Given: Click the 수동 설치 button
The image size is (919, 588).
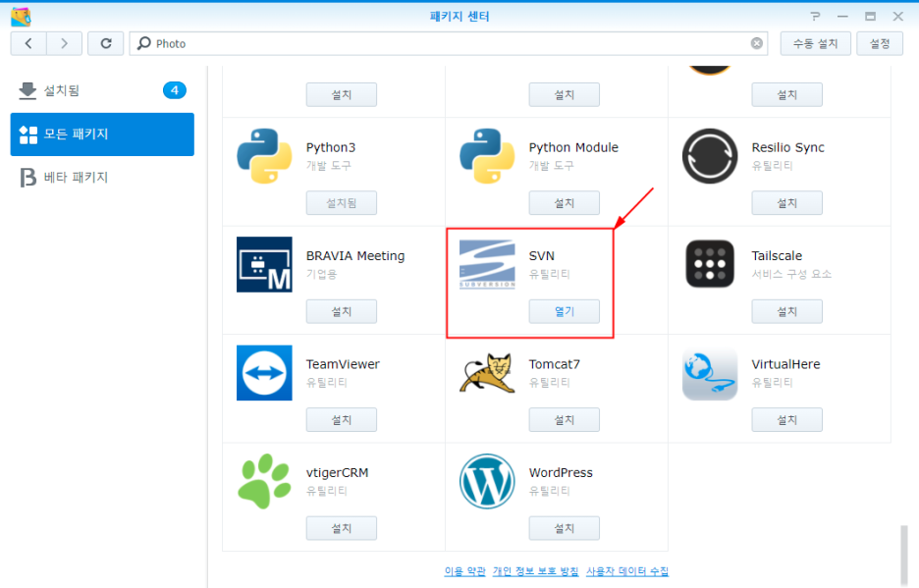Looking at the screenshot, I should coord(815,43).
